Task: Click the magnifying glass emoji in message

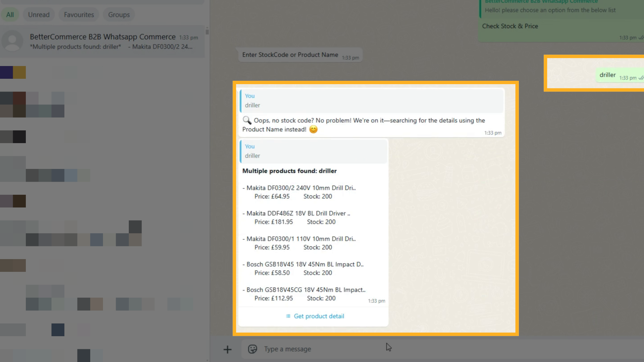Action: (x=247, y=120)
